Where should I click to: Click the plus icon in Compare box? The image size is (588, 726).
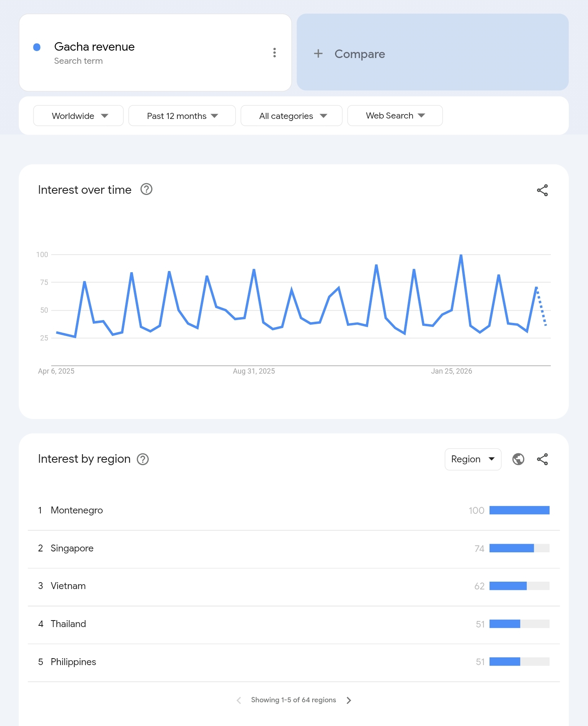[318, 54]
